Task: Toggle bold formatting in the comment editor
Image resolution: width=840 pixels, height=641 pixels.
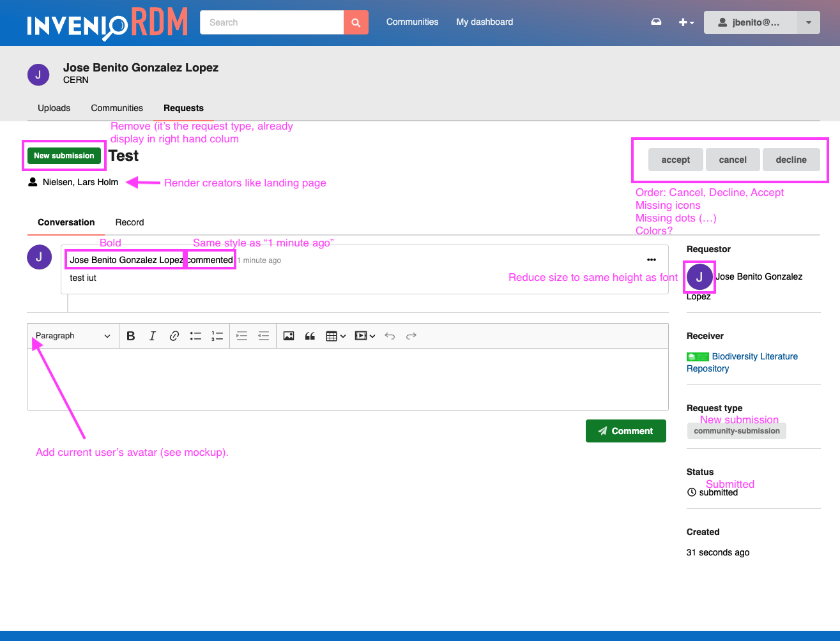Action: click(x=130, y=335)
